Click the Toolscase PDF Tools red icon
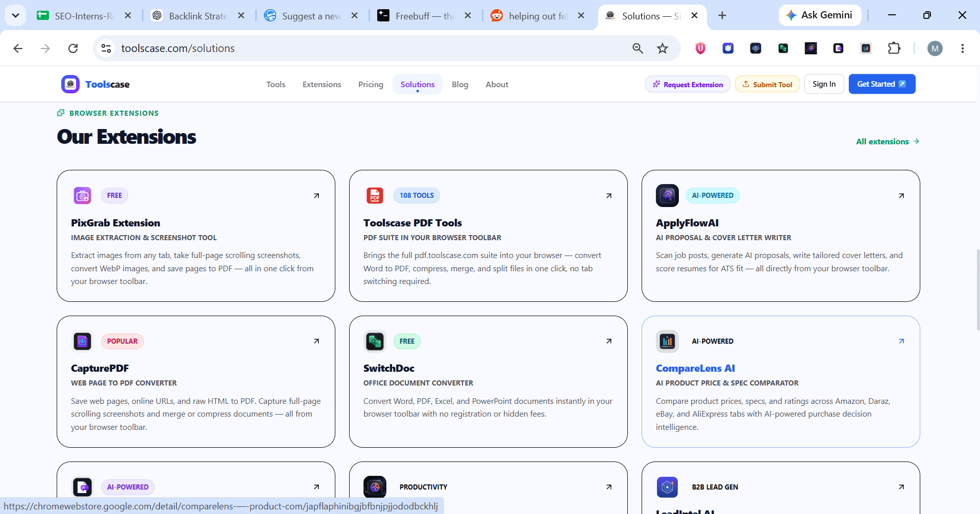This screenshot has width=980, height=514. [375, 195]
